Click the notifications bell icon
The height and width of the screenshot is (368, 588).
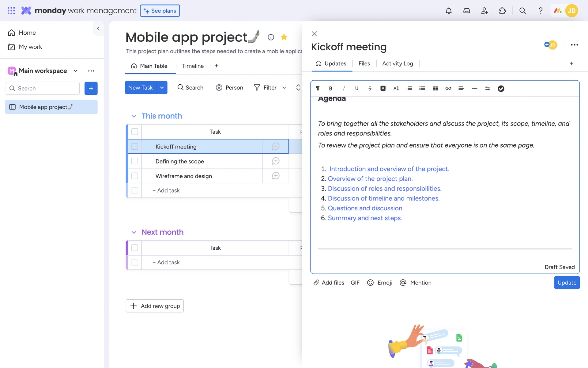click(x=449, y=11)
